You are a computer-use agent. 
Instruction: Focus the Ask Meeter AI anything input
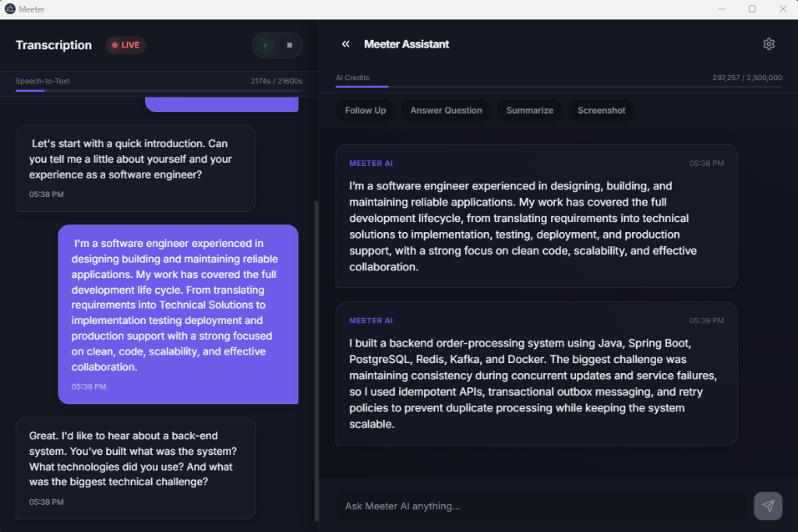[x=541, y=506]
